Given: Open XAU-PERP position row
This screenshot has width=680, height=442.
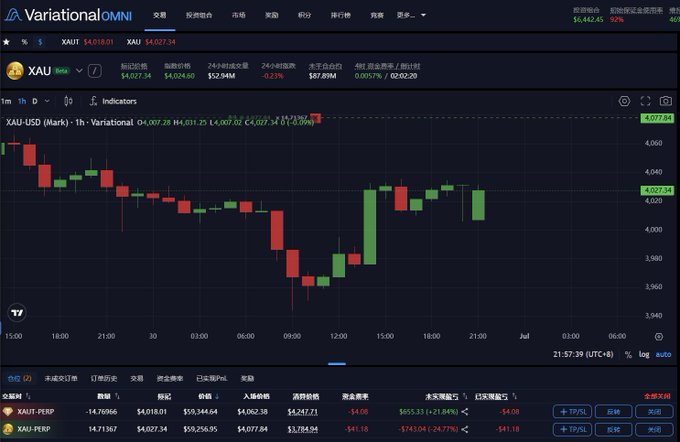Looking at the screenshot, I should pos(340,429).
